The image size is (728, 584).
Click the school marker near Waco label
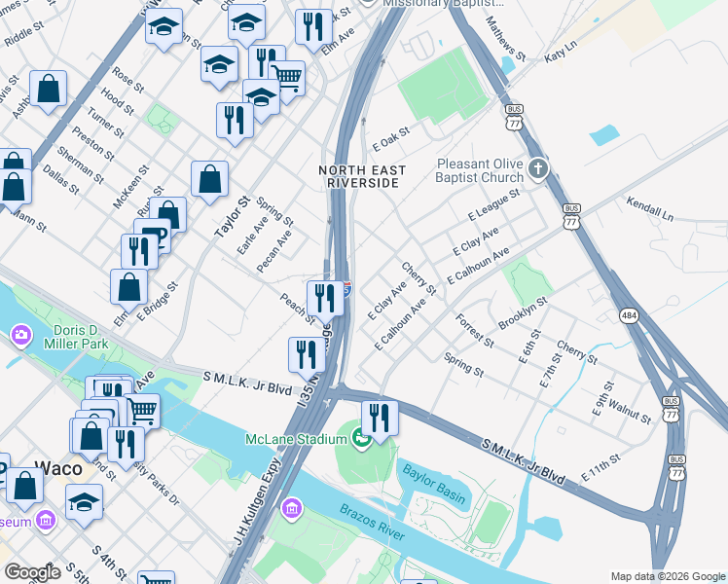tap(84, 502)
